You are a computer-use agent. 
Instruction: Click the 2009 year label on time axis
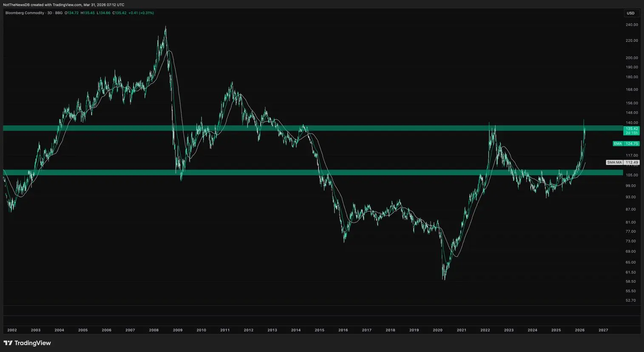(x=178, y=330)
